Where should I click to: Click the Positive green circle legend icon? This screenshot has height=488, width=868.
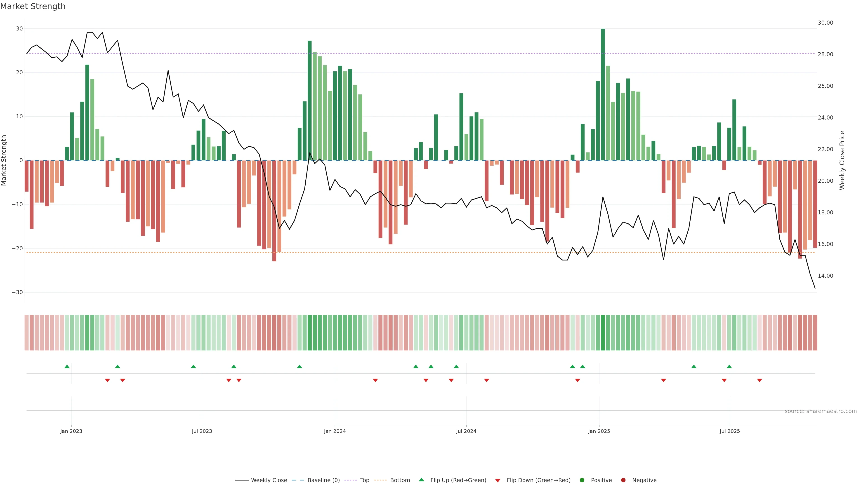[x=582, y=480]
